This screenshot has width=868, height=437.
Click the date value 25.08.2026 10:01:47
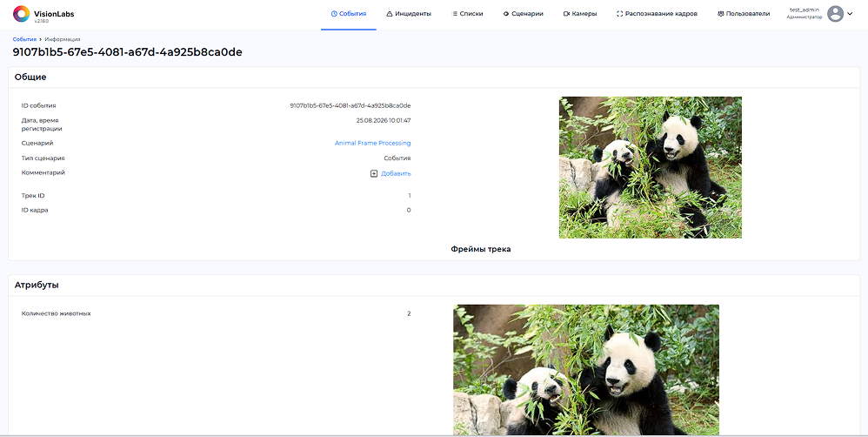(384, 119)
